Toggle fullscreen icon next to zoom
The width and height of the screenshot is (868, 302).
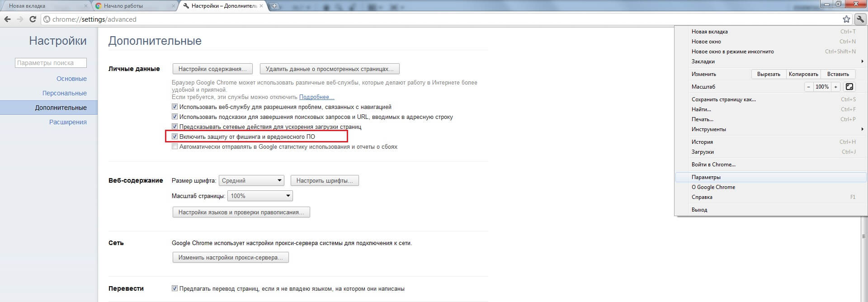pos(849,87)
